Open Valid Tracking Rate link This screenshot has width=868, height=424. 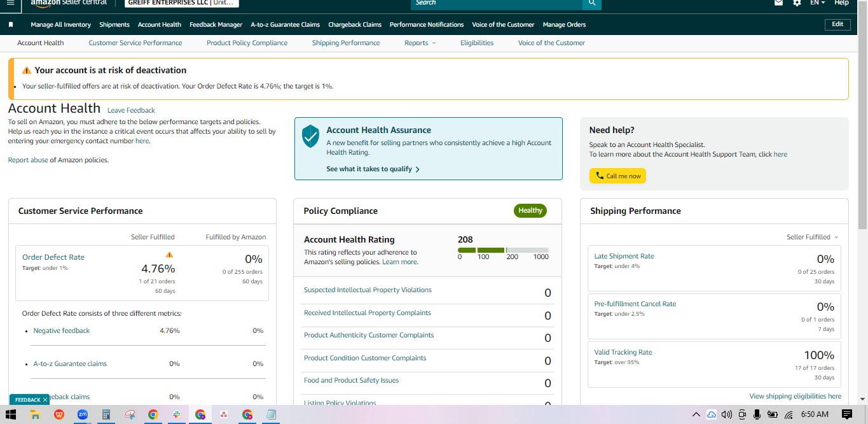pos(623,352)
